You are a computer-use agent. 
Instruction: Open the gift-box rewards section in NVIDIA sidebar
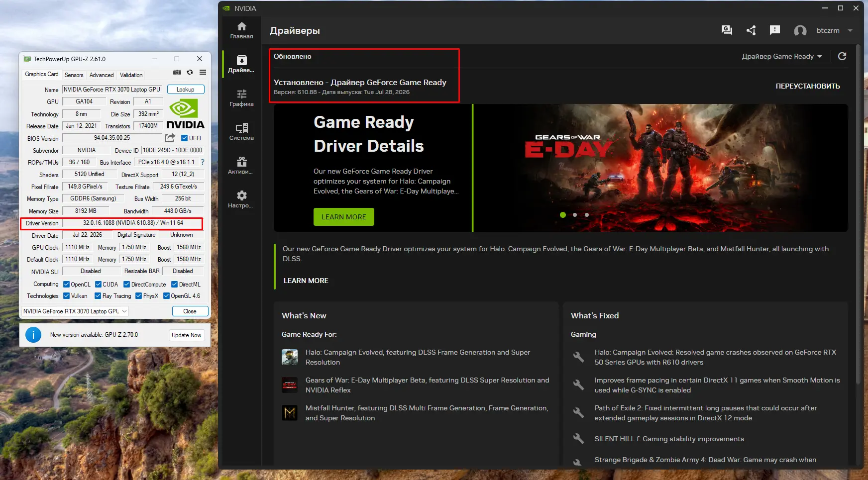click(241, 166)
